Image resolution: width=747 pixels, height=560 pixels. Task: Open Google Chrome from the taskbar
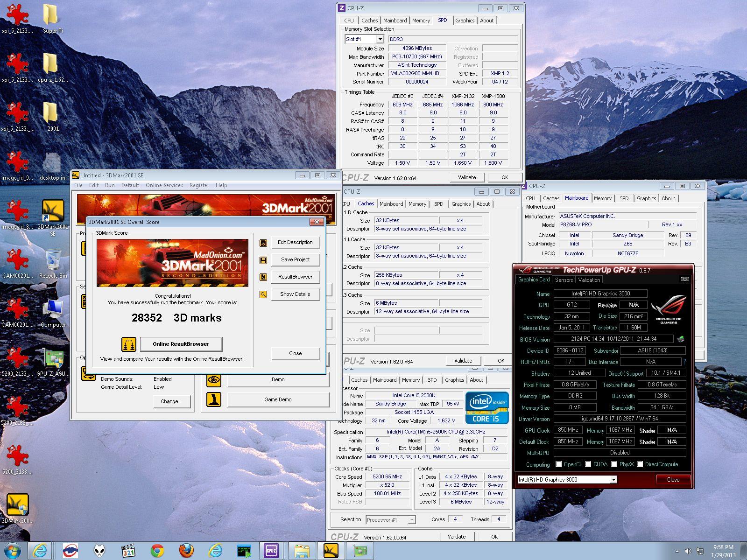(157, 551)
